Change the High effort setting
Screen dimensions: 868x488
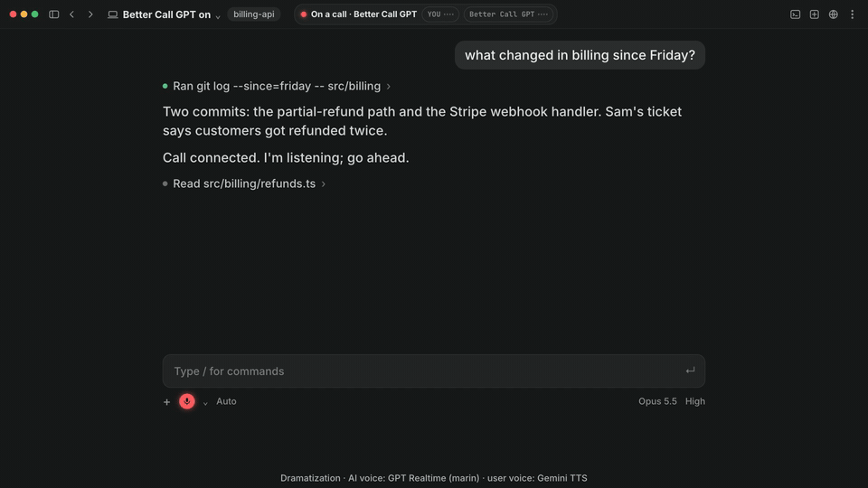pos(694,401)
